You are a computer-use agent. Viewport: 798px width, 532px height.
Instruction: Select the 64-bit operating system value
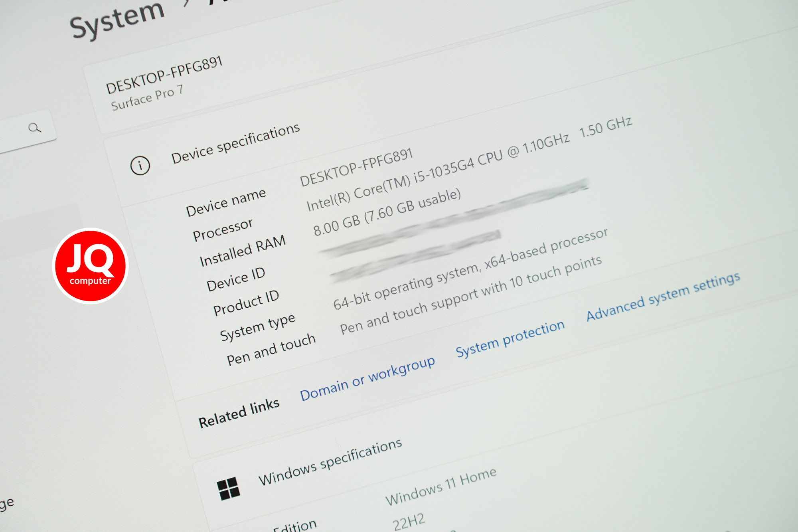(470, 269)
